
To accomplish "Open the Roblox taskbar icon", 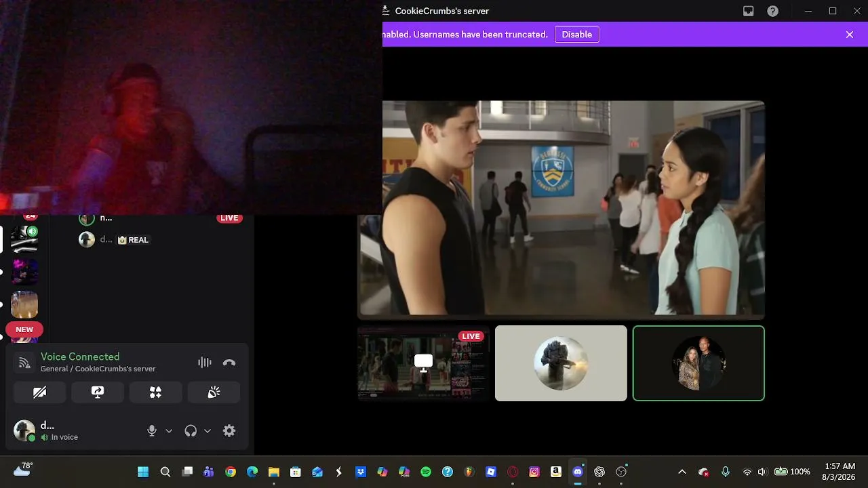I will [491, 472].
